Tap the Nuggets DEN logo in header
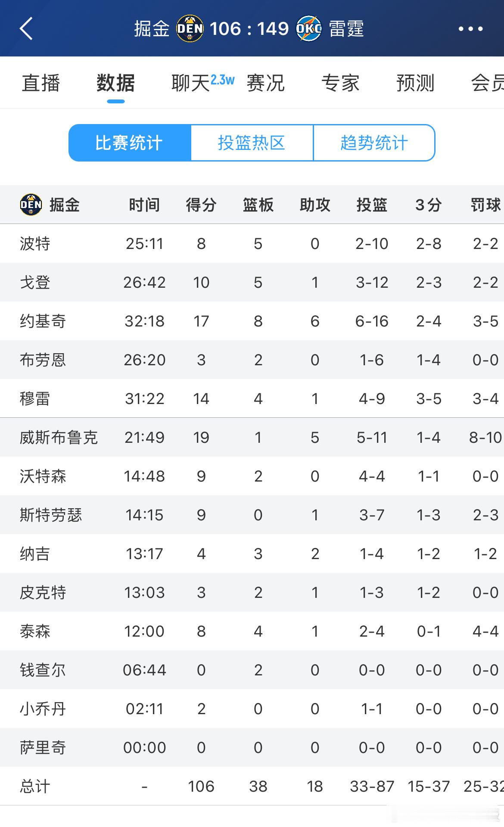Viewport: 504px width, 827px height. (190, 28)
